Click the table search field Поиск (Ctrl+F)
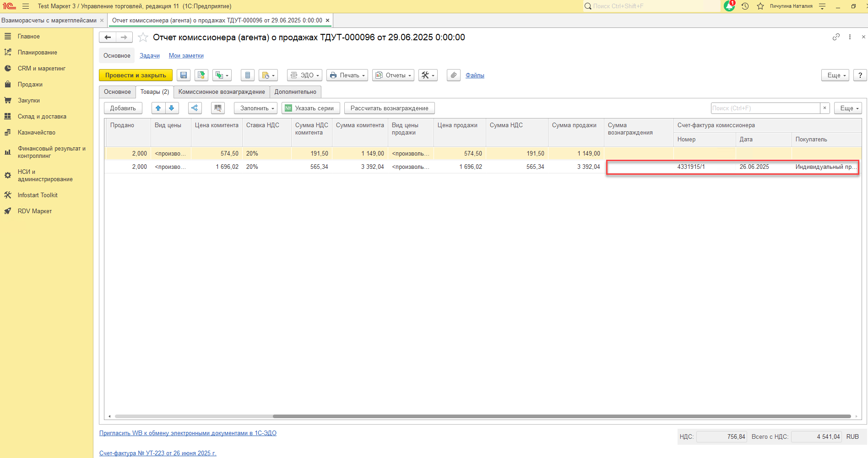868x458 pixels. (765, 108)
